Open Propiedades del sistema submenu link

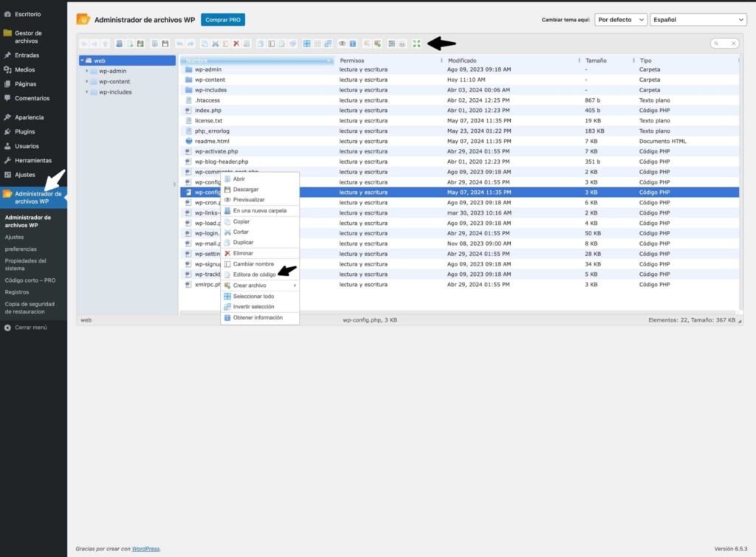pos(26,265)
